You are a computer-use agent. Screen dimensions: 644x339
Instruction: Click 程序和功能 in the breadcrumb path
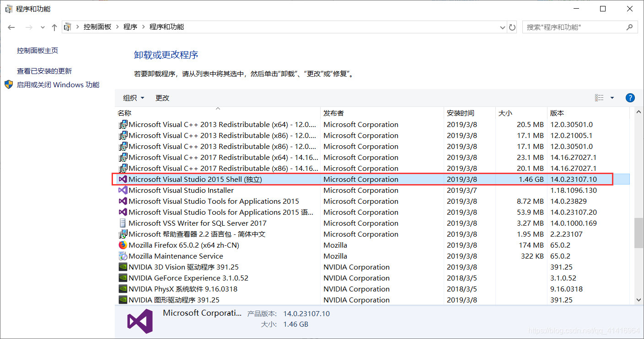[166, 27]
